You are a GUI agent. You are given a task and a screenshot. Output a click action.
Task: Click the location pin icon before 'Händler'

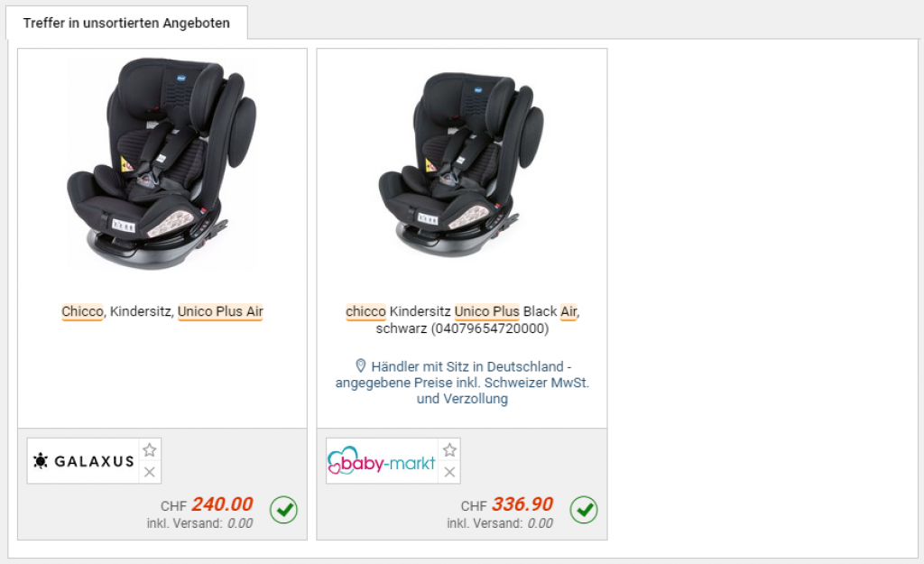click(x=361, y=365)
